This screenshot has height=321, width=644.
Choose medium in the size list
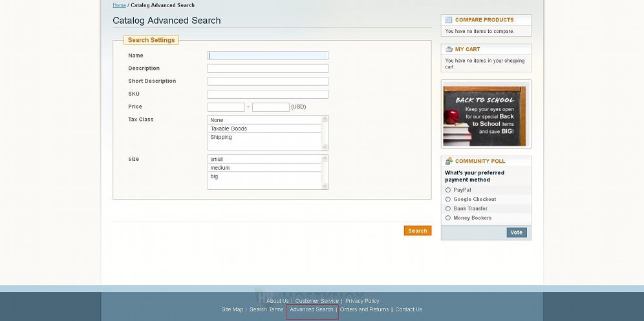pyautogui.click(x=264, y=168)
